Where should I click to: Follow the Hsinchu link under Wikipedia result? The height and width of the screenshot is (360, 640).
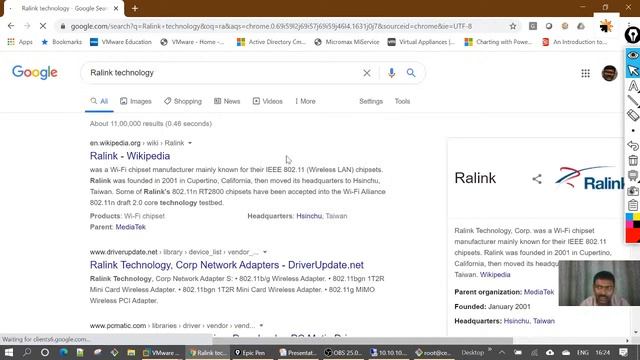tap(309, 216)
